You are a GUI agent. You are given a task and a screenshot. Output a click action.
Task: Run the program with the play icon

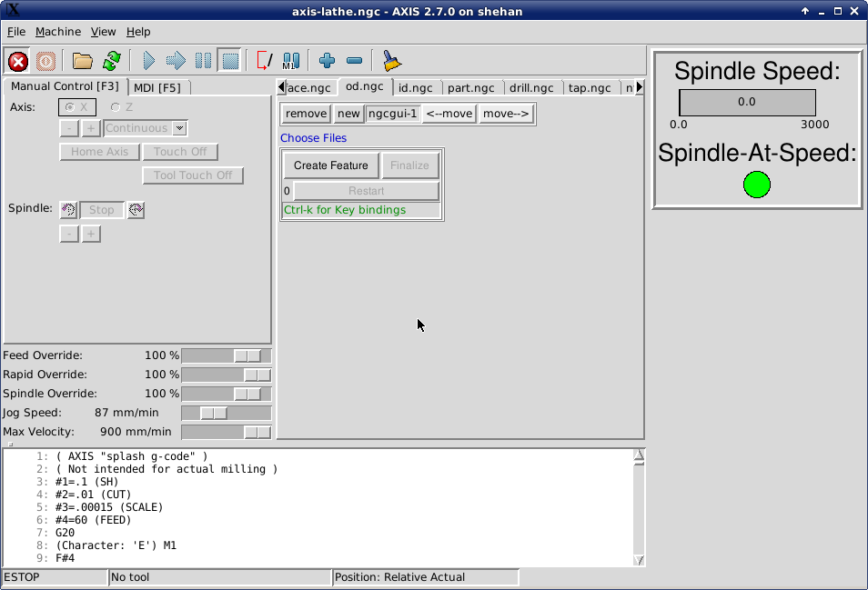149,61
